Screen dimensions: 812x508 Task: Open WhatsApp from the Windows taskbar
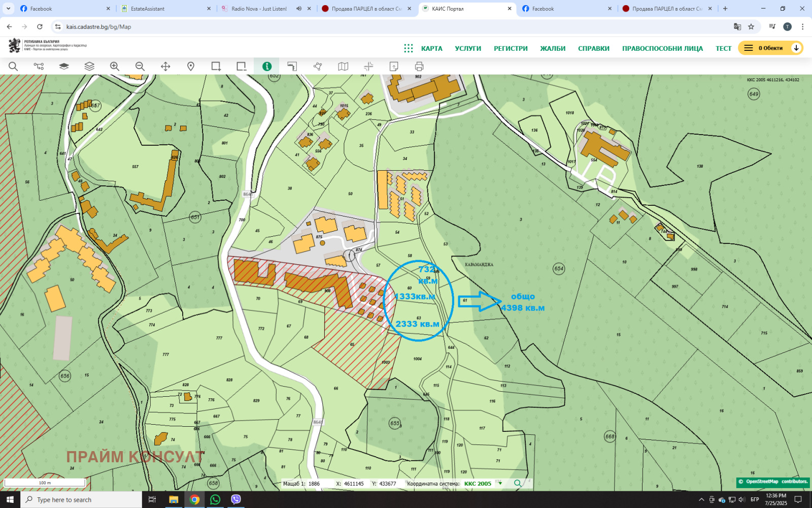[x=215, y=499]
